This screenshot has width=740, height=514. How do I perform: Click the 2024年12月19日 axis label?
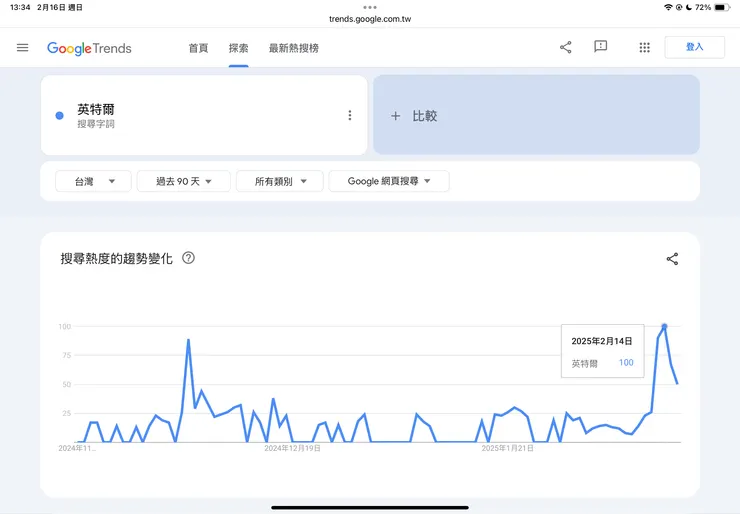click(x=293, y=448)
